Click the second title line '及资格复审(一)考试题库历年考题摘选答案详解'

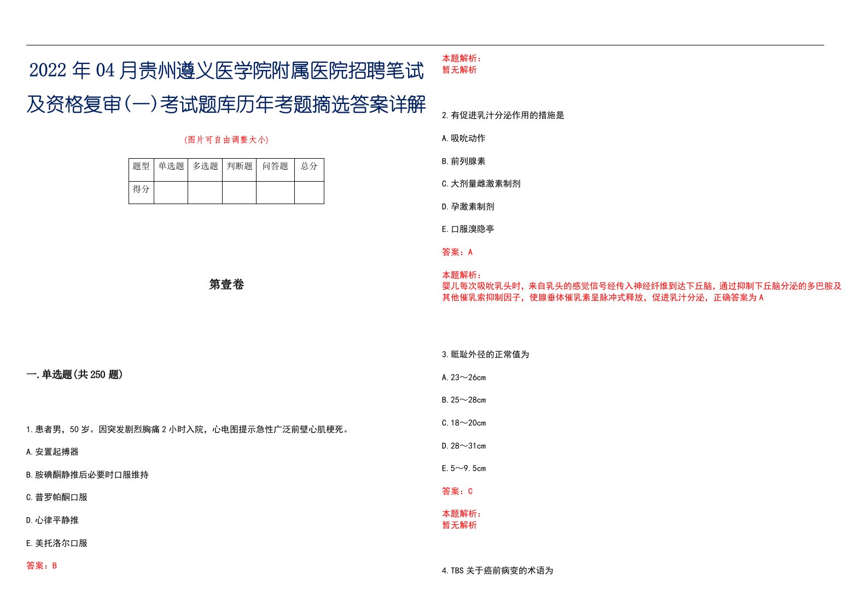[x=226, y=104]
